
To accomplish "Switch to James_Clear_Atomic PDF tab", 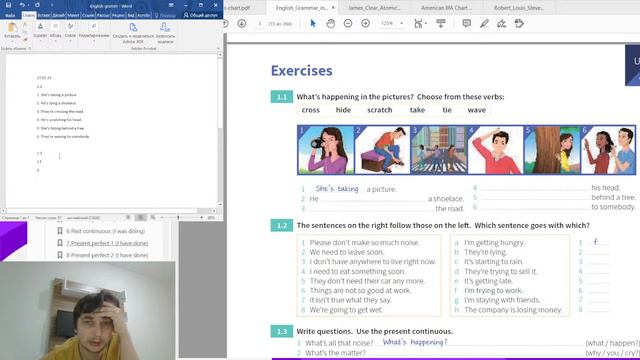I will (374, 8).
